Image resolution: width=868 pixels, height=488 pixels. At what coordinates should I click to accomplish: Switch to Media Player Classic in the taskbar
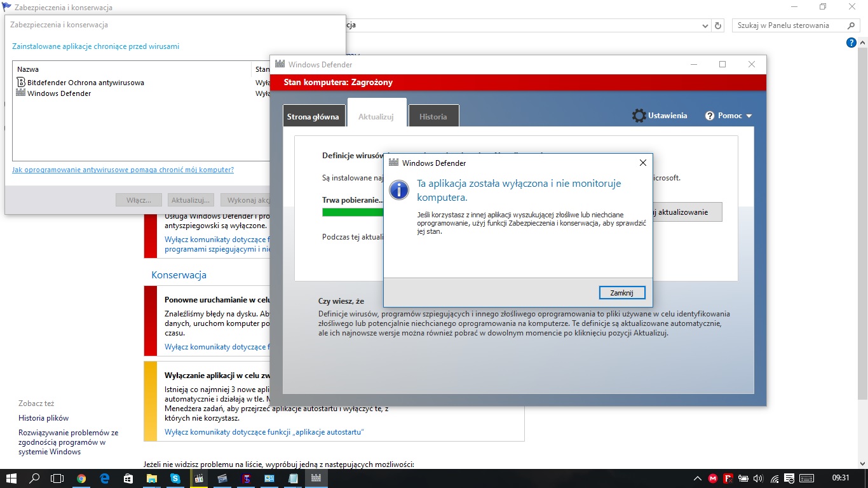coord(198,478)
